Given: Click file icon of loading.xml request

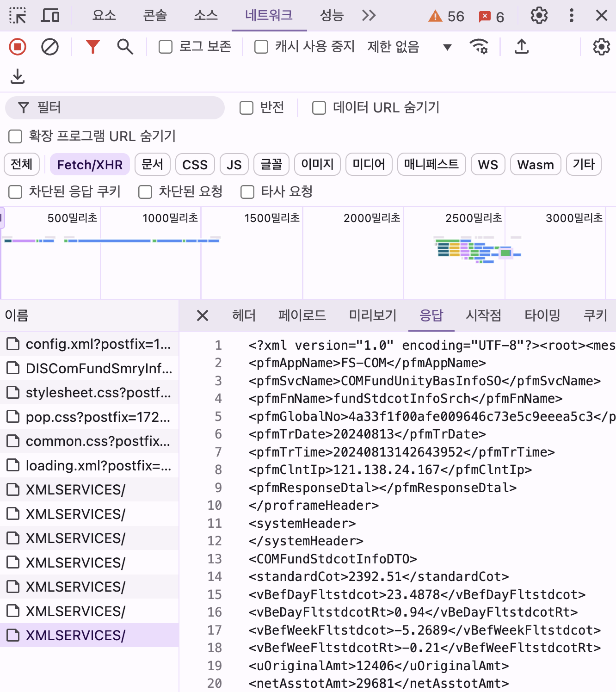Looking at the screenshot, I should pos(13,465).
